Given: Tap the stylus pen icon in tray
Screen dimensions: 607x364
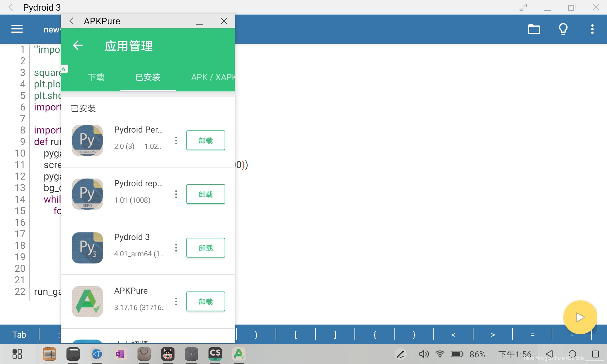Looking at the screenshot, I should 401,354.
